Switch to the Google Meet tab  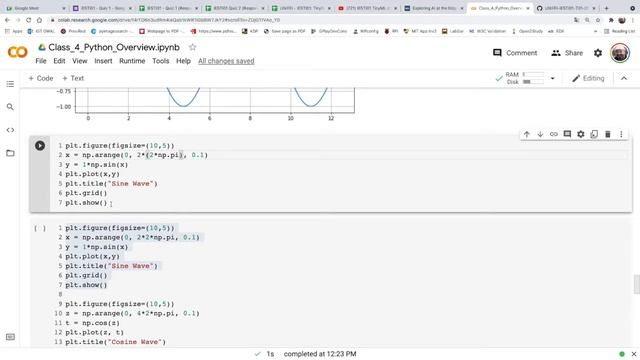[x=36, y=8]
